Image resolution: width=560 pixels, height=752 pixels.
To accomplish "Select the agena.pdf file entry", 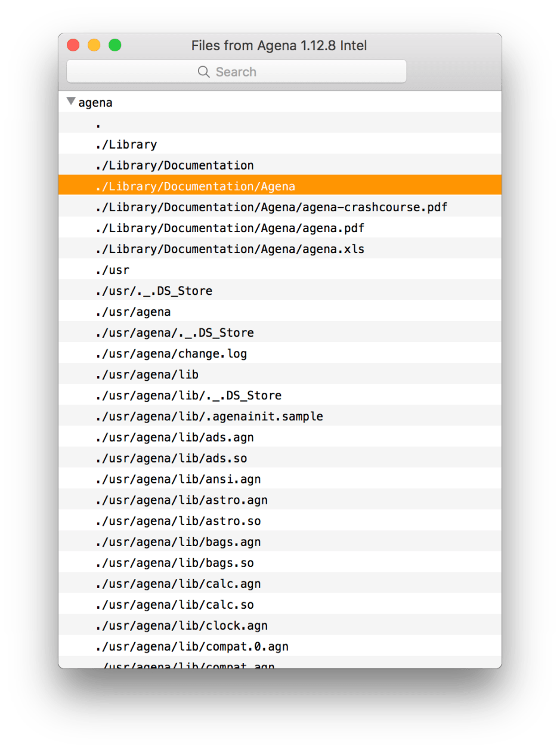I will point(239,228).
